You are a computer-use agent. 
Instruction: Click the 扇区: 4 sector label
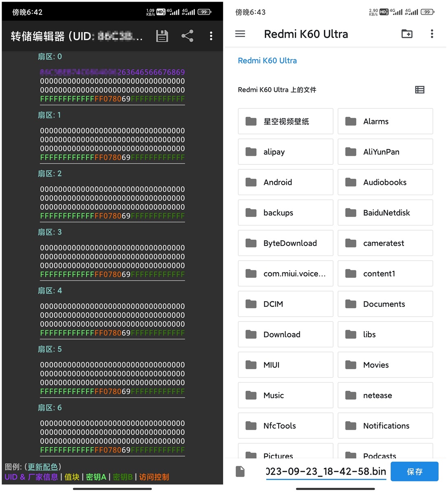tap(50, 291)
